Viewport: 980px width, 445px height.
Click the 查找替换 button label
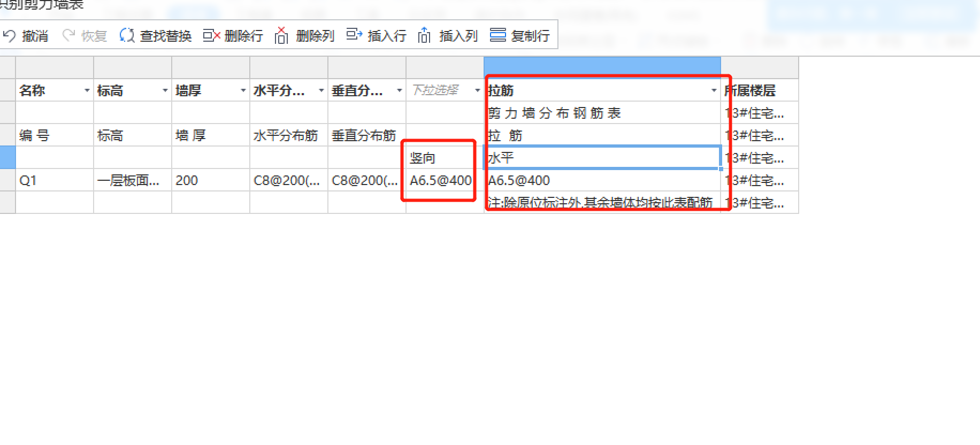(x=166, y=36)
